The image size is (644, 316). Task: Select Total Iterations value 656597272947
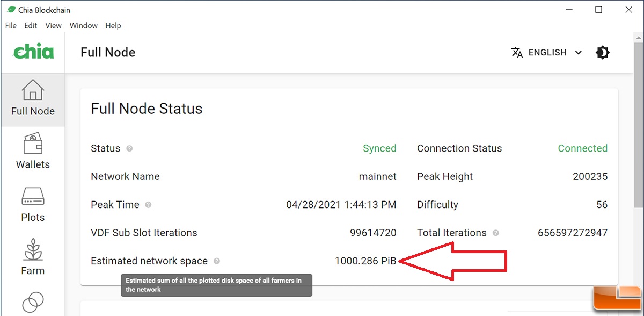click(573, 233)
